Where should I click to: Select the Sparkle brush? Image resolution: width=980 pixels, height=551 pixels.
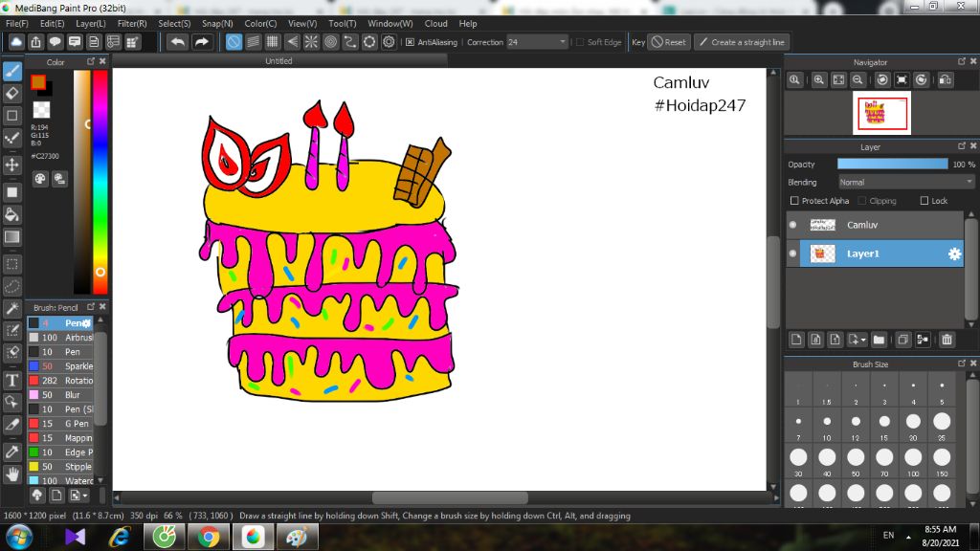pyautogui.click(x=60, y=366)
